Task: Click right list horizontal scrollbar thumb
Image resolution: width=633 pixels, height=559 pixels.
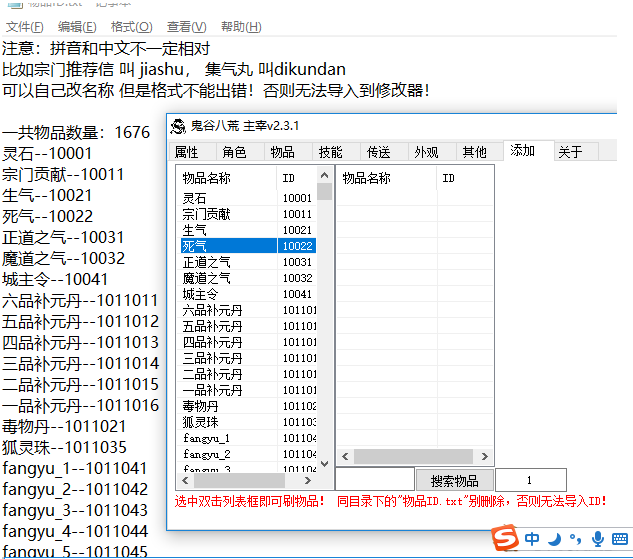Action: (413, 456)
